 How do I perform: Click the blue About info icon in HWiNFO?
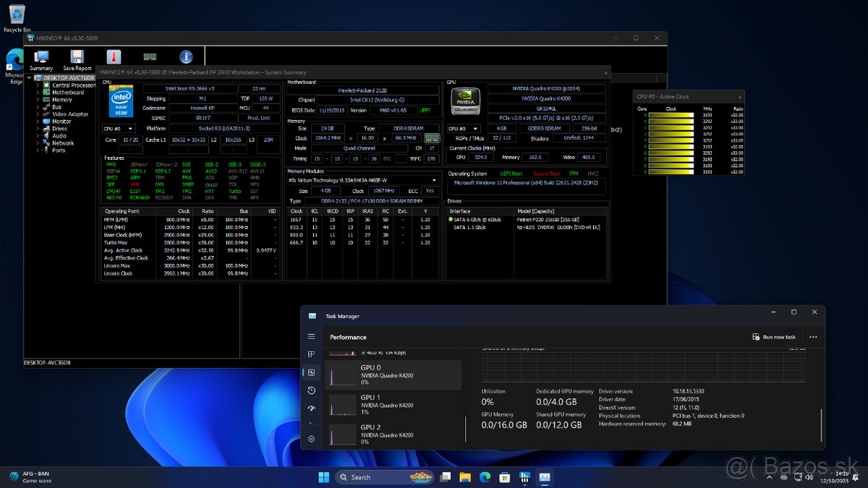pyautogui.click(x=186, y=56)
